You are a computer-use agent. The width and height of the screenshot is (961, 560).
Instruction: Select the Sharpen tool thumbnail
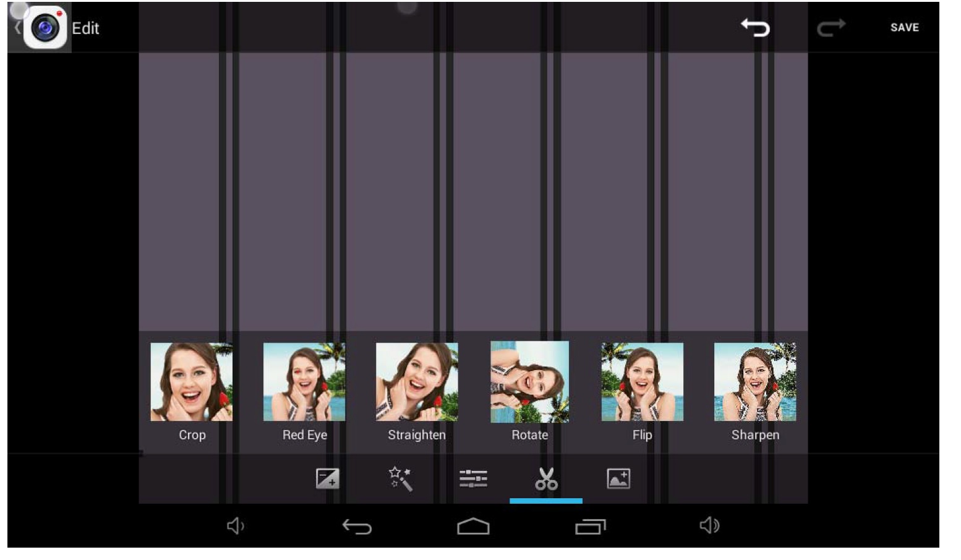tap(755, 382)
